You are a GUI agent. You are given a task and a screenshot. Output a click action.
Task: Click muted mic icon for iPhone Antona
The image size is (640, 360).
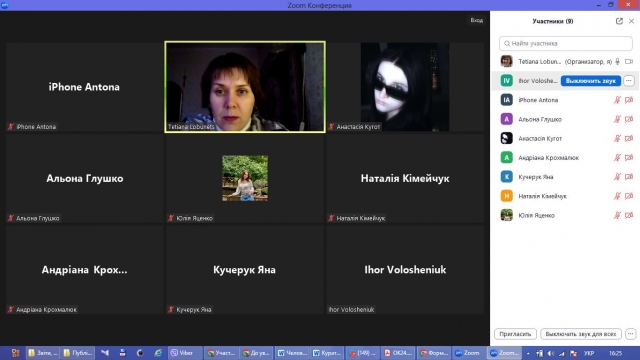point(617,100)
